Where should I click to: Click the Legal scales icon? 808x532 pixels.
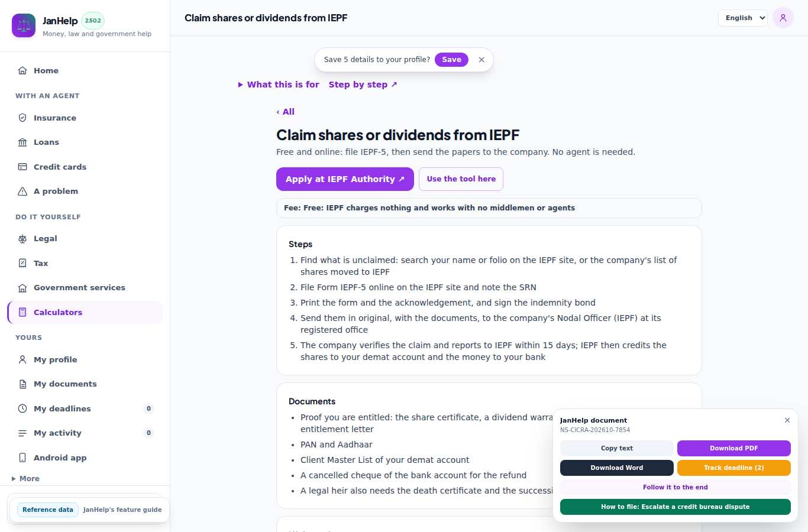click(22, 239)
